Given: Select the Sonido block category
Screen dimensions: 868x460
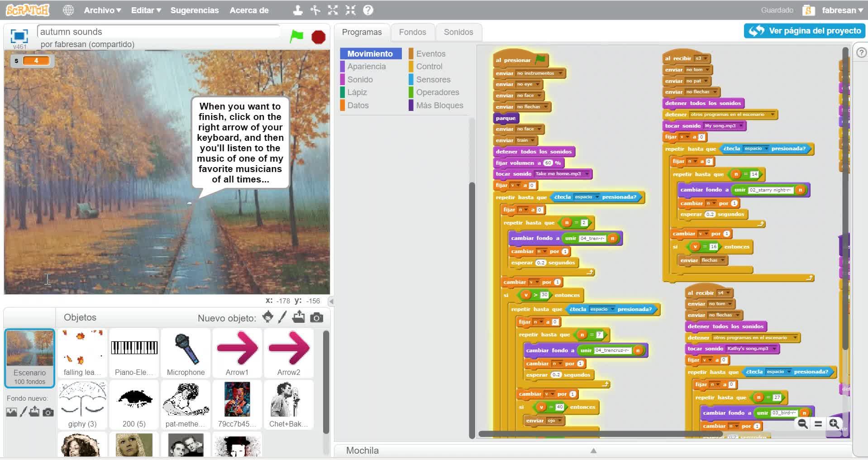Looking at the screenshot, I should (360, 80).
